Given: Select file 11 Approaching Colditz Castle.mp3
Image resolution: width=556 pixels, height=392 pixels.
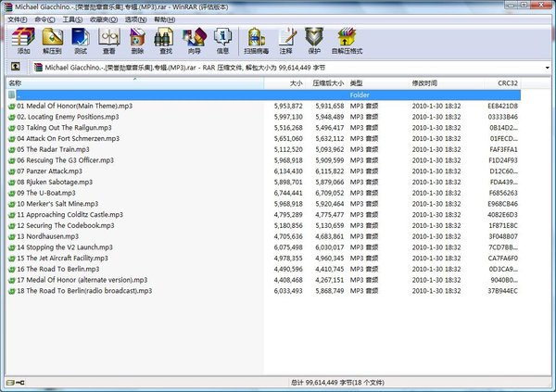Looking at the screenshot, I should tap(69, 215).
